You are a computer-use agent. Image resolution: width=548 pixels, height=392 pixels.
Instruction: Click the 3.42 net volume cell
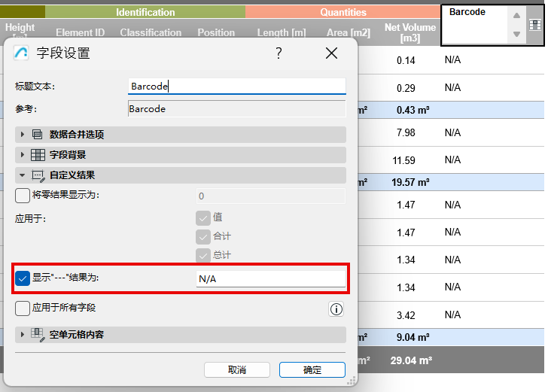(406, 315)
